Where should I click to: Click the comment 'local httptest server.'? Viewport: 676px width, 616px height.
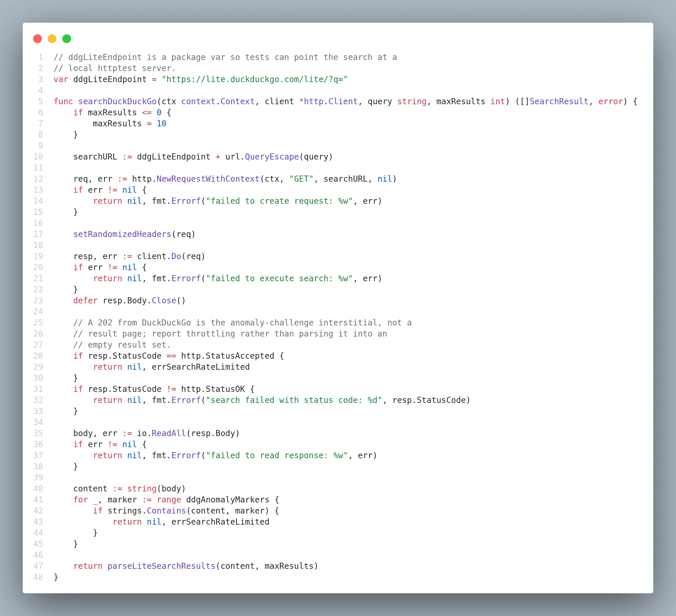[115, 68]
